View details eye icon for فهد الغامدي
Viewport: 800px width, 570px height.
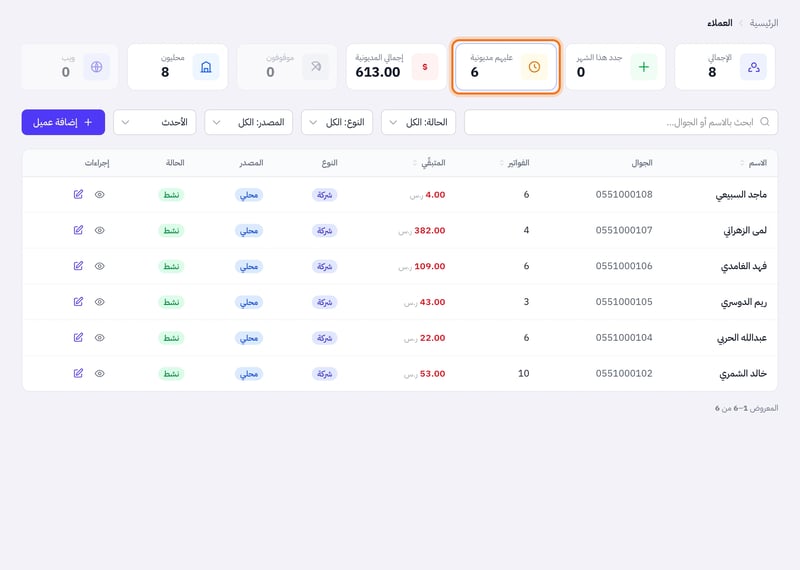tap(99, 266)
